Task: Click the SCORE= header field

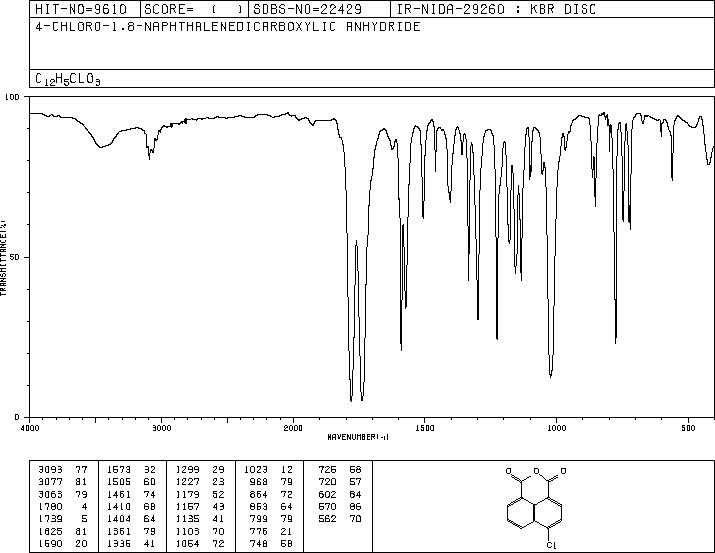Action: 194,9
